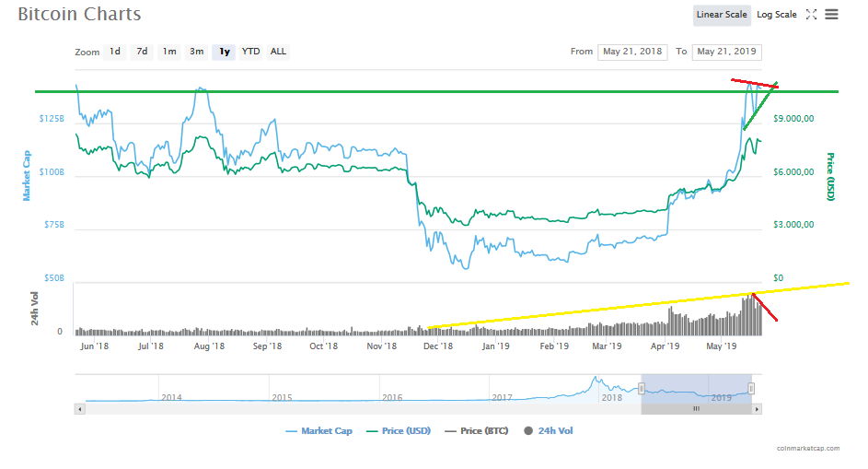Select the 1y zoom range
The image size is (868, 469).
225,52
